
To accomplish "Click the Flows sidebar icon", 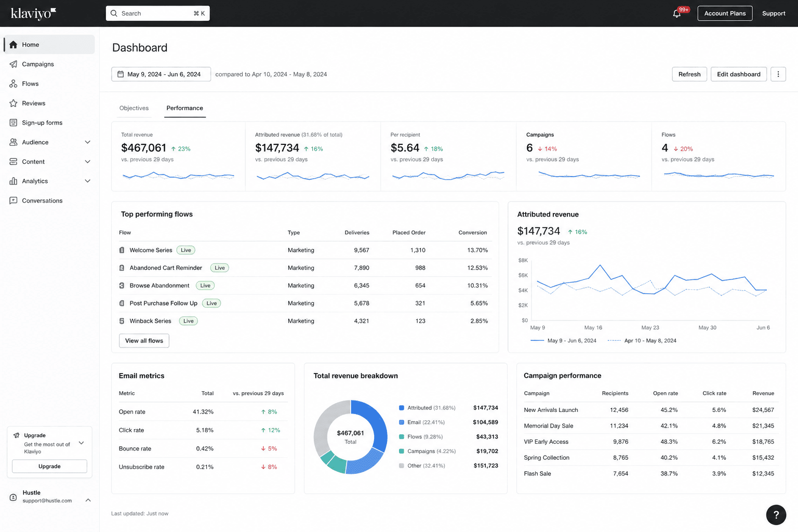I will pos(14,84).
